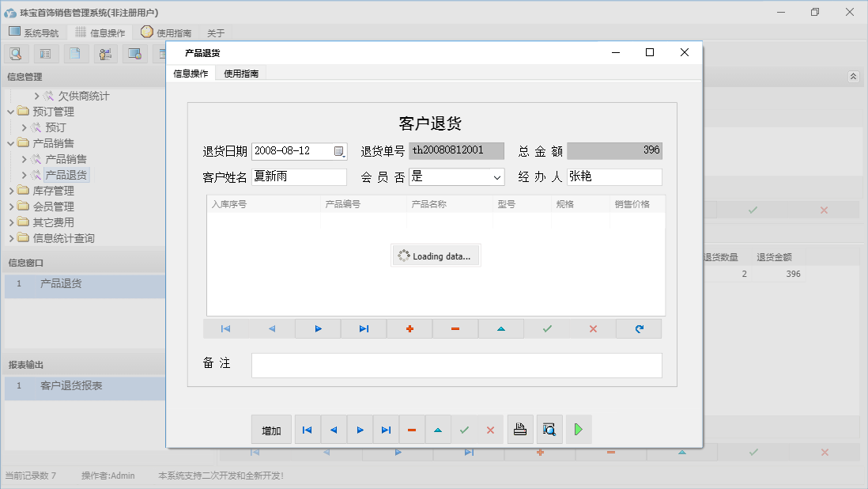Select the magnifier search tool in the toolbar
This screenshot has height=489, width=868.
point(16,53)
